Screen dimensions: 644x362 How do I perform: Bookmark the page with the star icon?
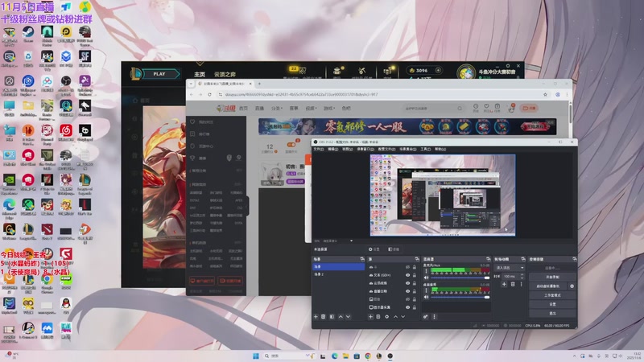[x=545, y=94]
